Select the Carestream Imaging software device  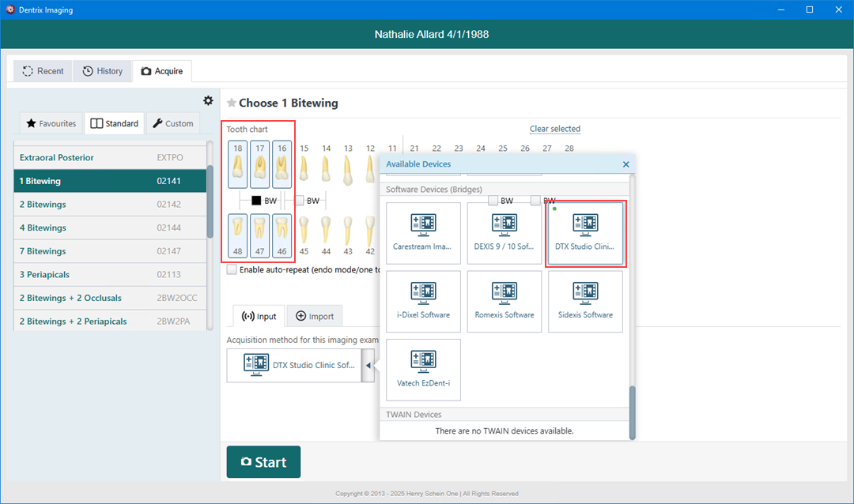tap(423, 234)
